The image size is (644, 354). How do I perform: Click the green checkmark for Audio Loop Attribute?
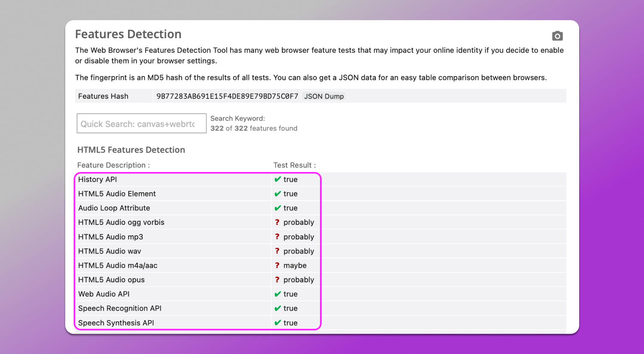277,208
